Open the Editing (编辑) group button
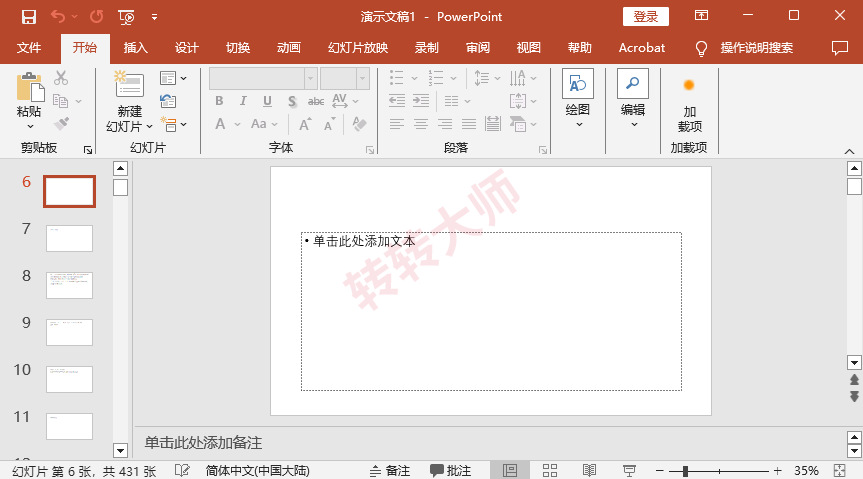 click(x=633, y=99)
